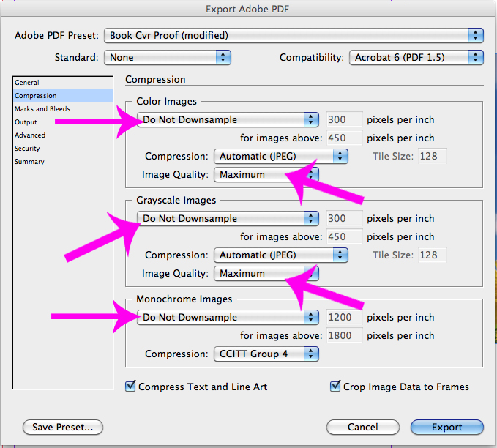Open Monochrome CCITT Group 4 compression dropdown
497x448 pixels.
click(x=266, y=354)
